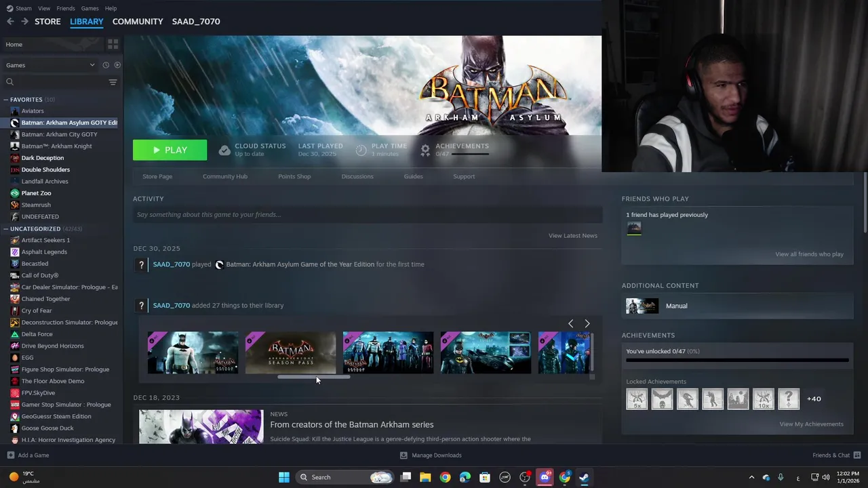Open the Friends menu
Image resolution: width=868 pixels, height=488 pixels.
(66, 8)
